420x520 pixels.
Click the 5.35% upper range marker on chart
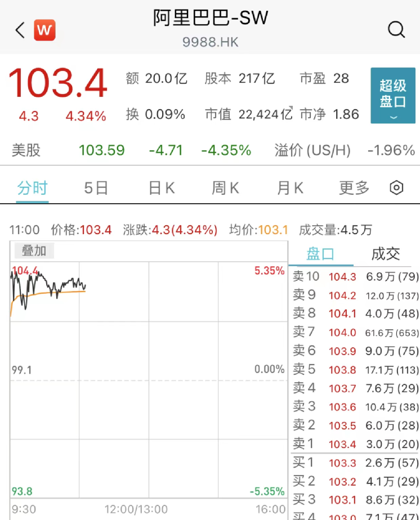pyautogui.click(x=270, y=271)
